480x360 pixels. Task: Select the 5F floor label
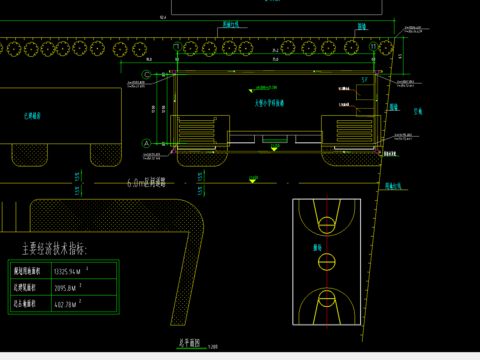point(365,80)
